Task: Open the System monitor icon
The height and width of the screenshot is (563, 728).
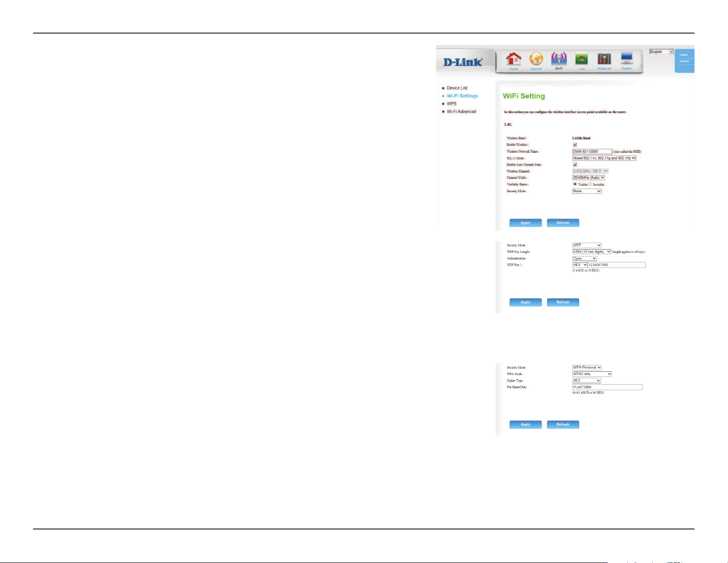Action: [x=626, y=58]
